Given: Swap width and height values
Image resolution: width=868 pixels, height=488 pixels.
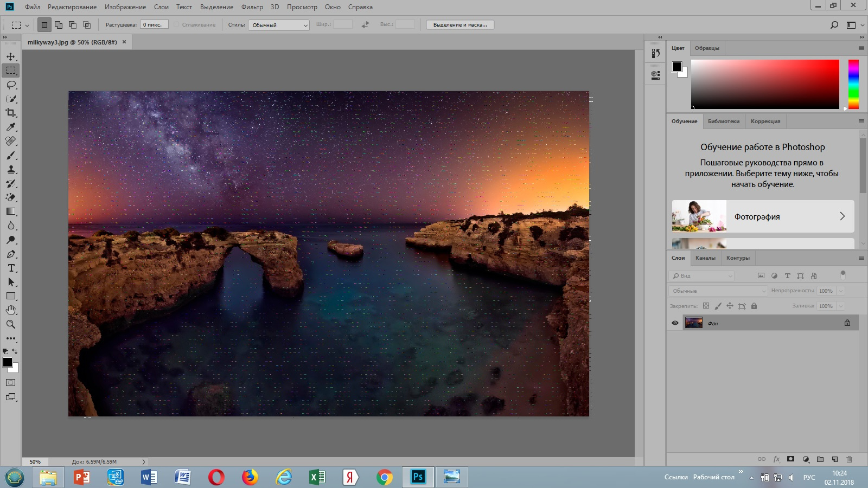Looking at the screenshot, I should click(x=365, y=25).
